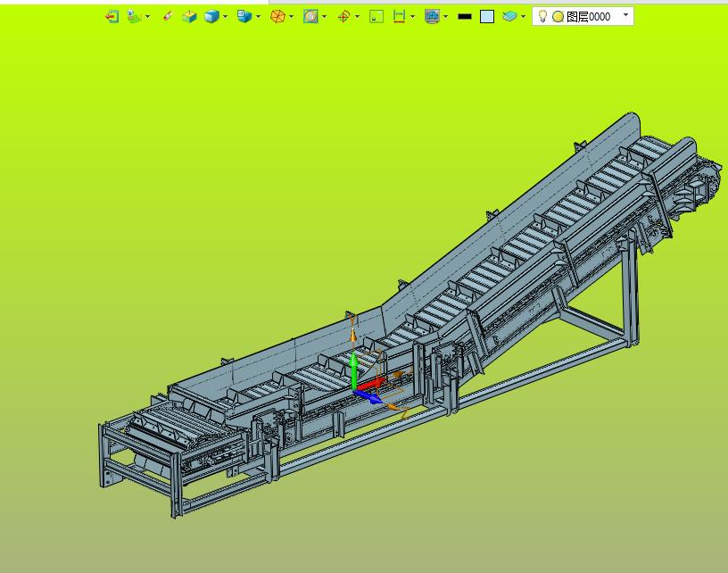The image size is (728, 573).
Task: Open the blue cube display dropdown arrow
Action: [225, 17]
